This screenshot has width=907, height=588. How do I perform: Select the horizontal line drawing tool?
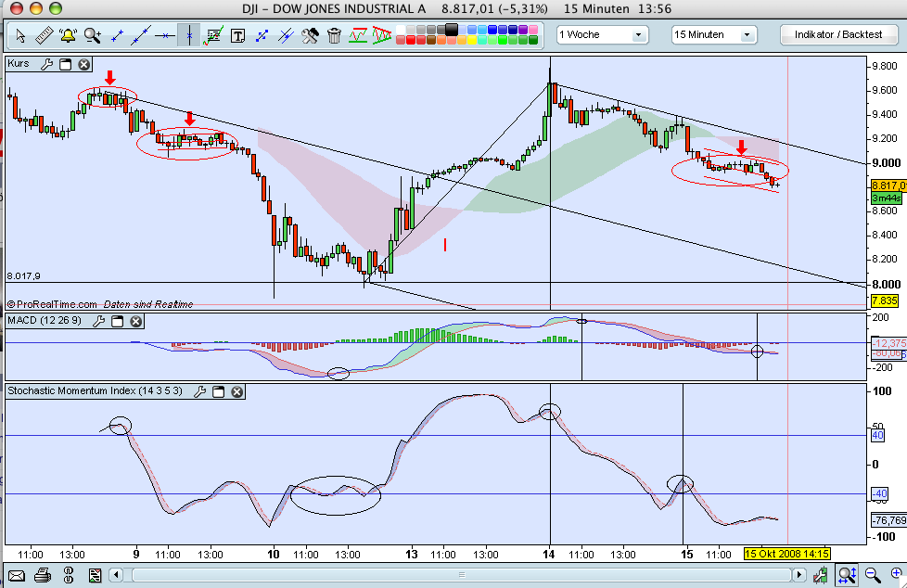(x=165, y=36)
